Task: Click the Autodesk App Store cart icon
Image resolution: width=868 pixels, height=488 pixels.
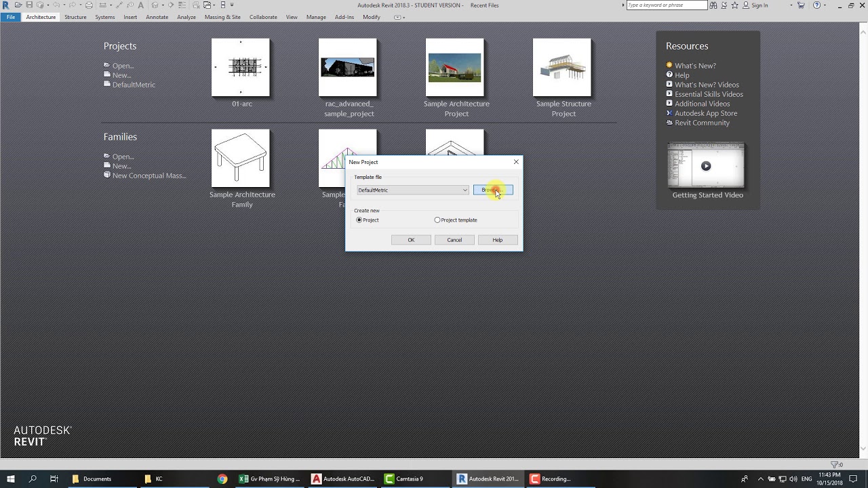Action: pos(801,5)
